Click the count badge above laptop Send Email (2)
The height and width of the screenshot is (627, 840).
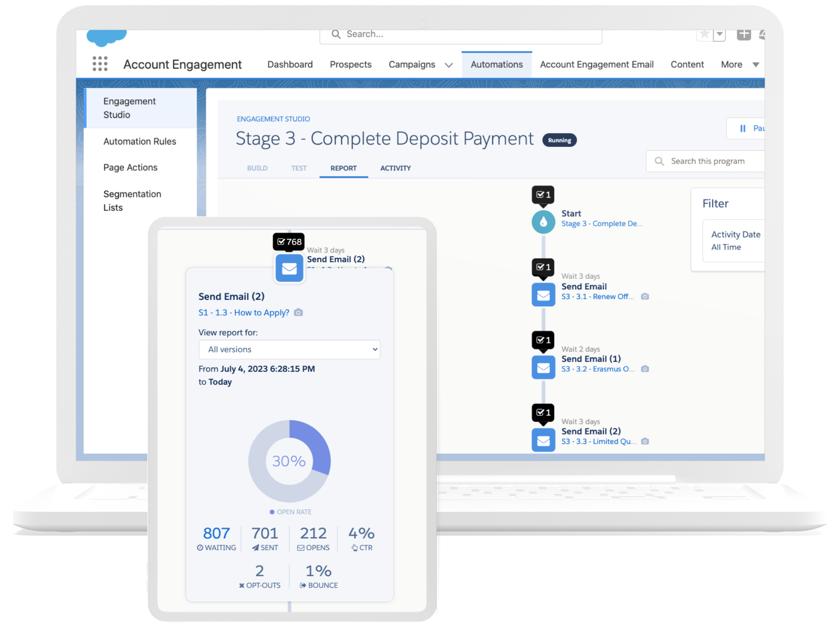[x=543, y=412]
